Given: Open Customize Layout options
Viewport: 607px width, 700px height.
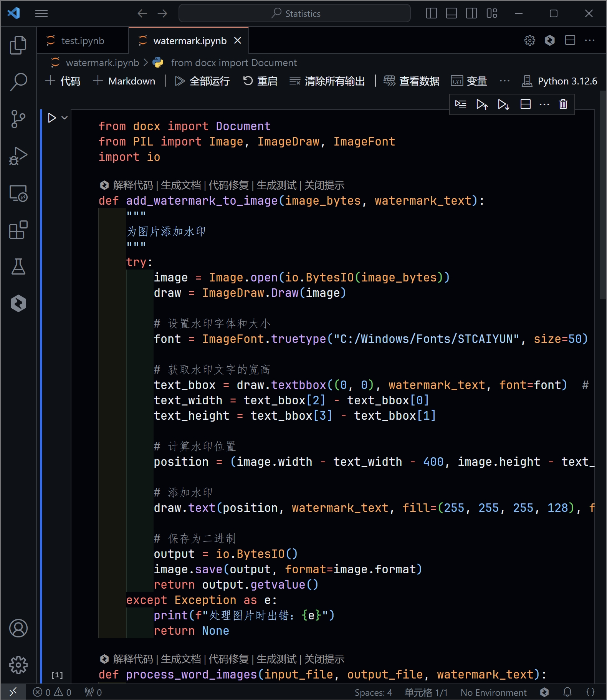Looking at the screenshot, I should pyautogui.click(x=492, y=14).
